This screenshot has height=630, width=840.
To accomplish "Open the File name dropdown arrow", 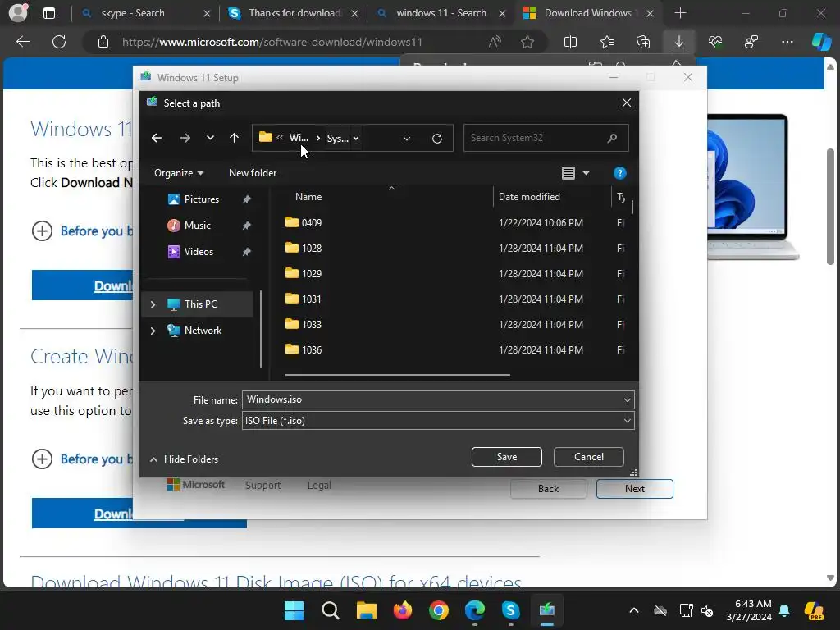I will pyautogui.click(x=628, y=400).
